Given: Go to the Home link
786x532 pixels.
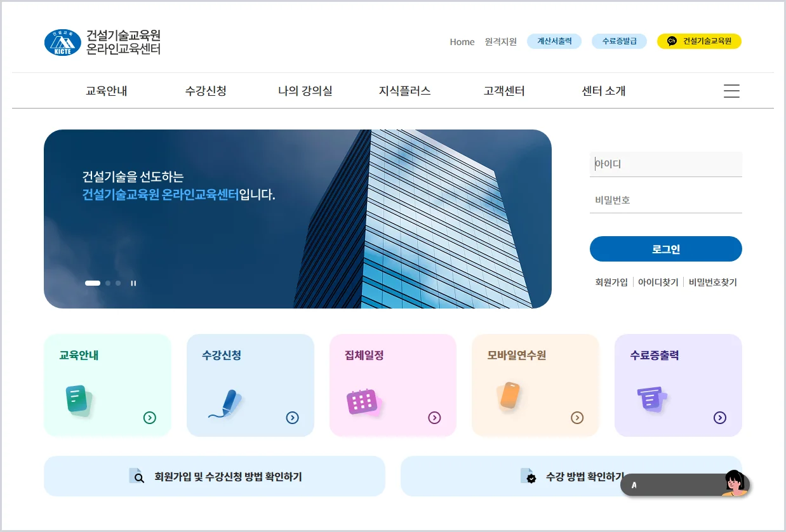Looking at the screenshot, I should click(462, 42).
